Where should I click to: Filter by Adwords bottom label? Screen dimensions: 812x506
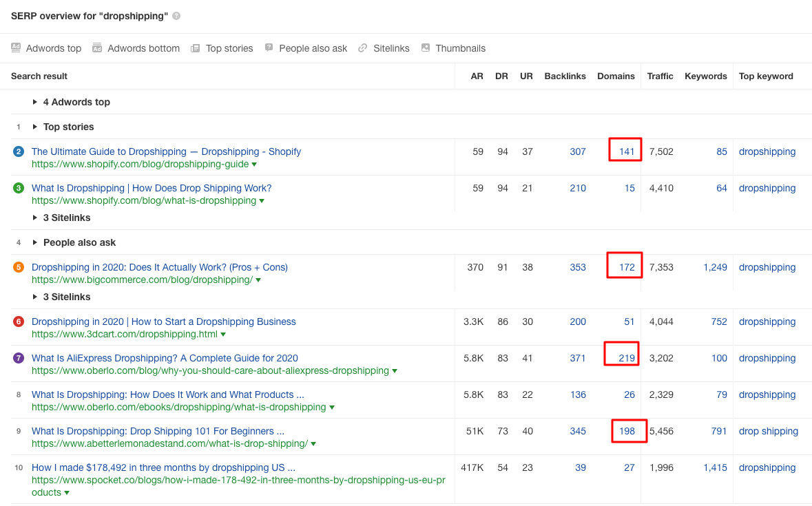143,48
